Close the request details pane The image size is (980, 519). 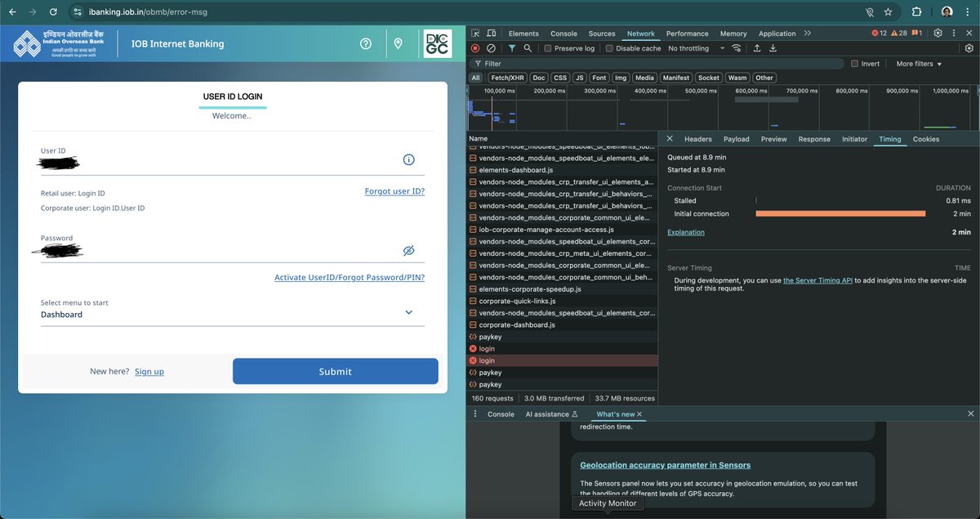[670, 139]
